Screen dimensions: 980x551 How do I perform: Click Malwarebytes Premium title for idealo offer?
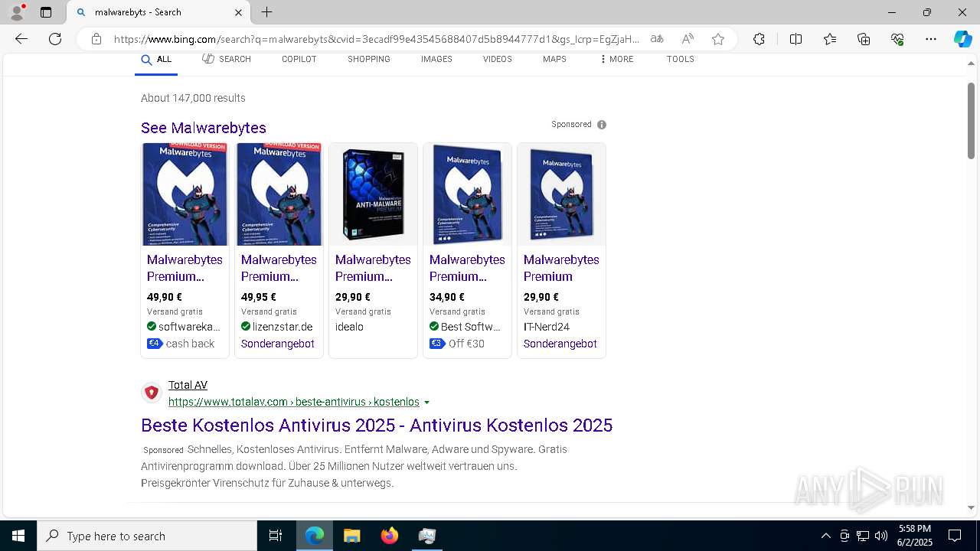[x=373, y=268]
